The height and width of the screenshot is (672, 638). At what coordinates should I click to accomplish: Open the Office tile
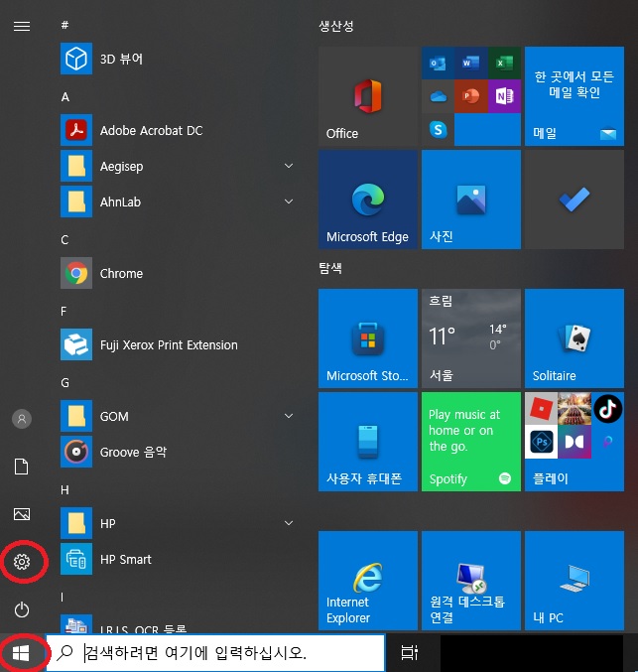(x=368, y=96)
